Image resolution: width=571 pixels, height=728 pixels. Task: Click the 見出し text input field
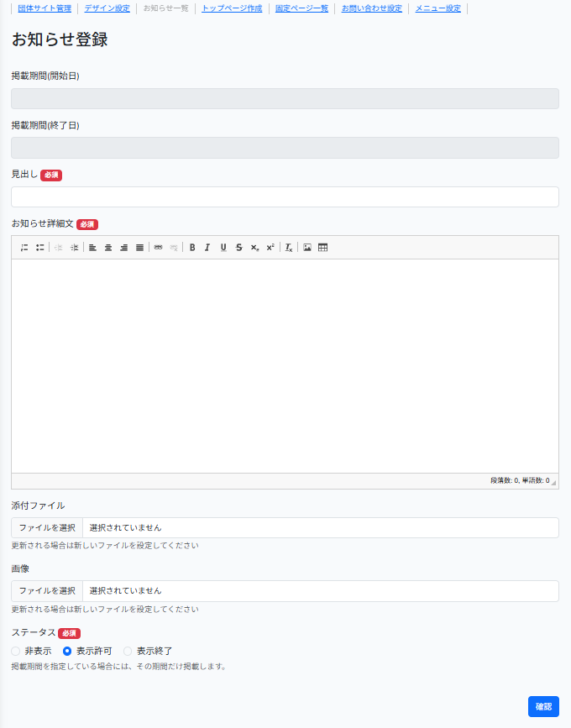(285, 197)
